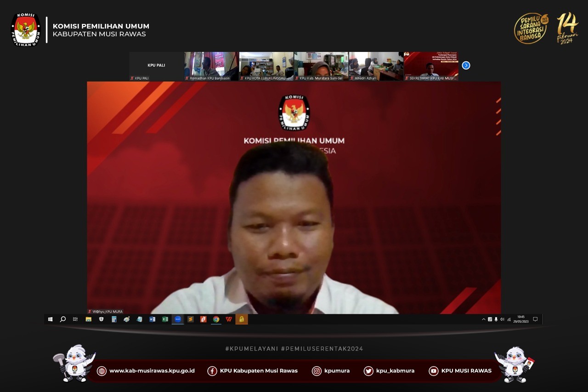Switch to the Zoom app in taskbar

pos(178,319)
